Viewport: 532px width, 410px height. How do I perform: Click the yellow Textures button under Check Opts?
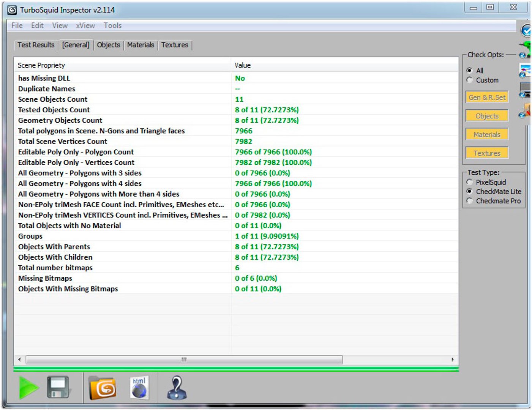coord(487,153)
